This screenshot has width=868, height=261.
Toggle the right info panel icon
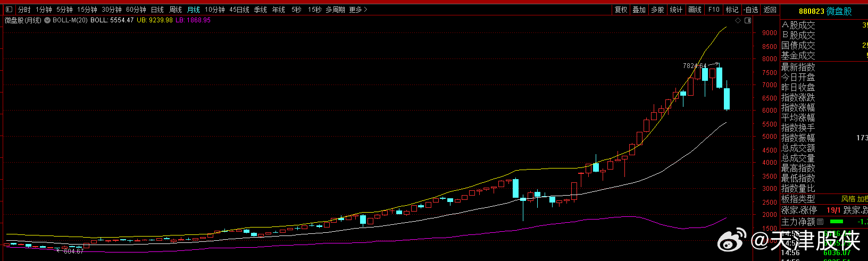pyautogui.click(x=748, y=21)
